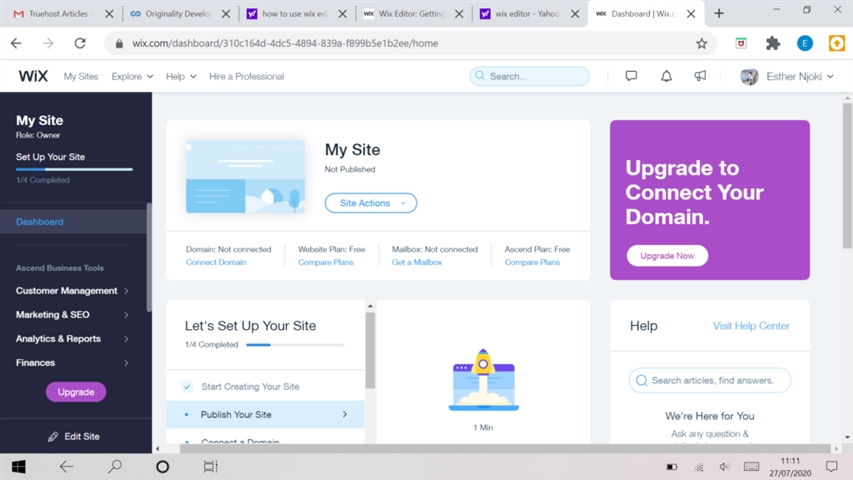The height and width of the screenshot is (480, 853).
Task: Expand the Explore menu
Action: (132, 76)
